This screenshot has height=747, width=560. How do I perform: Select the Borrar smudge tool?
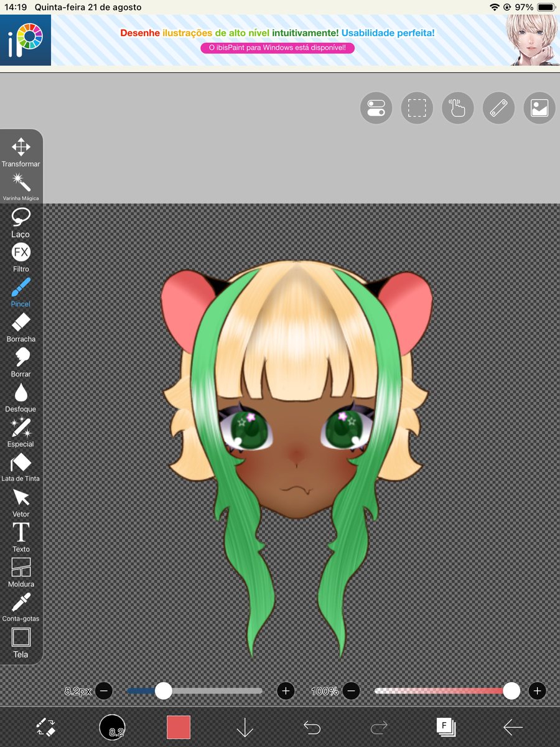tap(21, 362)
